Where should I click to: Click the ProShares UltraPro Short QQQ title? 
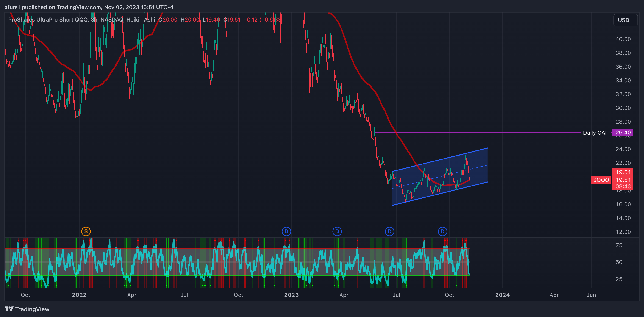(x=48, y=19)
